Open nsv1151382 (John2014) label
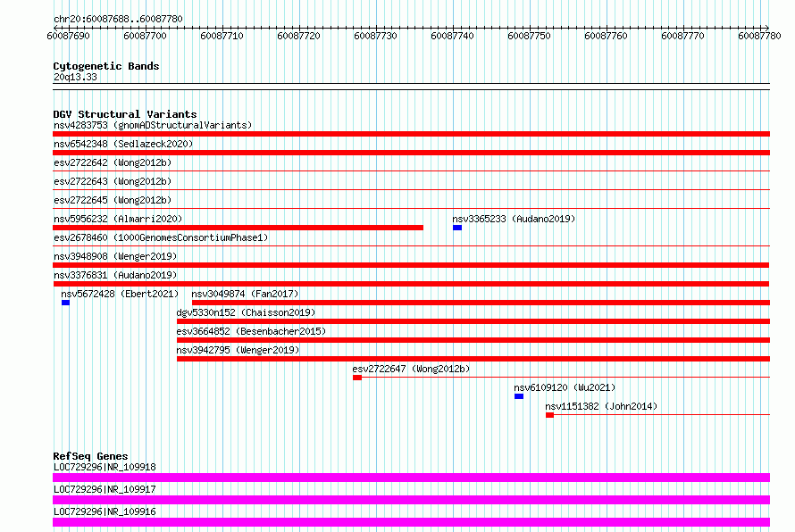This screenshot has height=532, width=795. 601,406
